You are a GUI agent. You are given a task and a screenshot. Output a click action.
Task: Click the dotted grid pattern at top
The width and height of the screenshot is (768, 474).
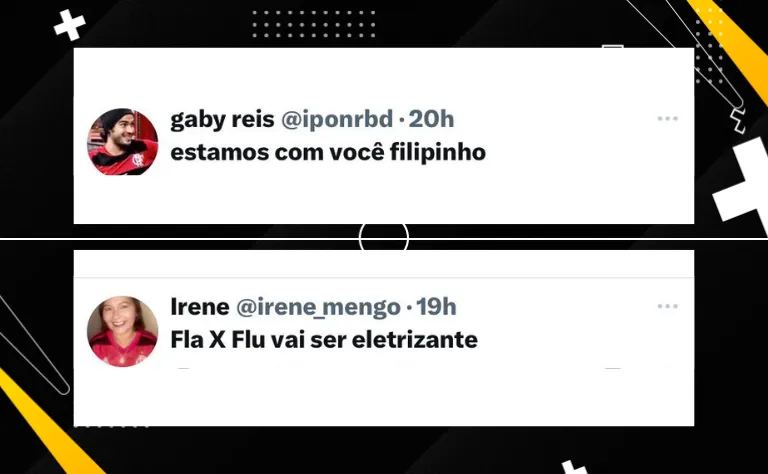click(x=314, y=24)
